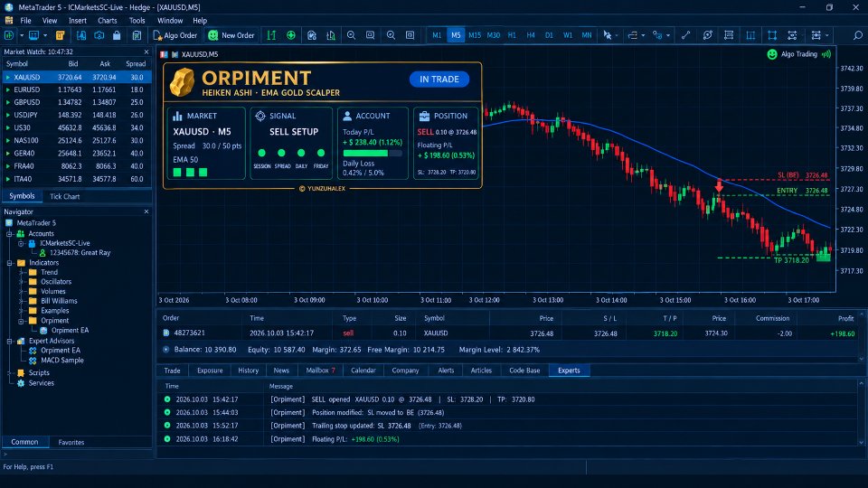Viewport: 868px width, 488px height.
Task: Click the Toolbox vertical scrollbar
Action: [862, 412]
